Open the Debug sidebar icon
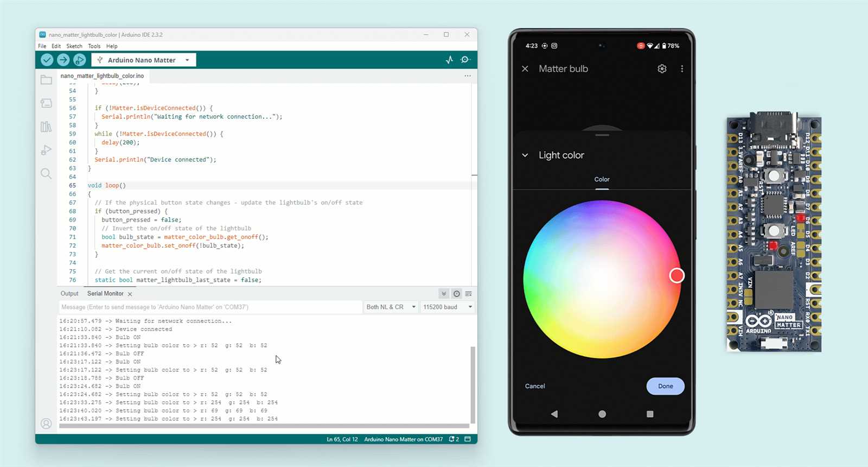 click(46, 150)
